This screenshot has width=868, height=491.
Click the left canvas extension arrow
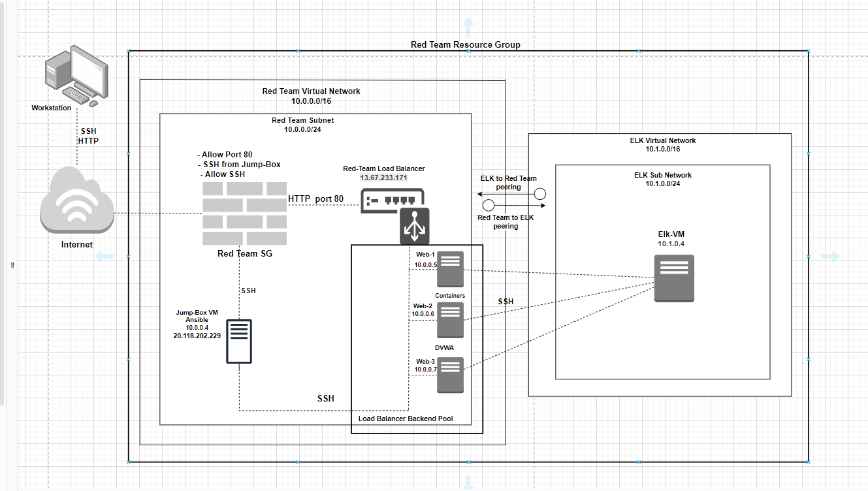[104, 257]
